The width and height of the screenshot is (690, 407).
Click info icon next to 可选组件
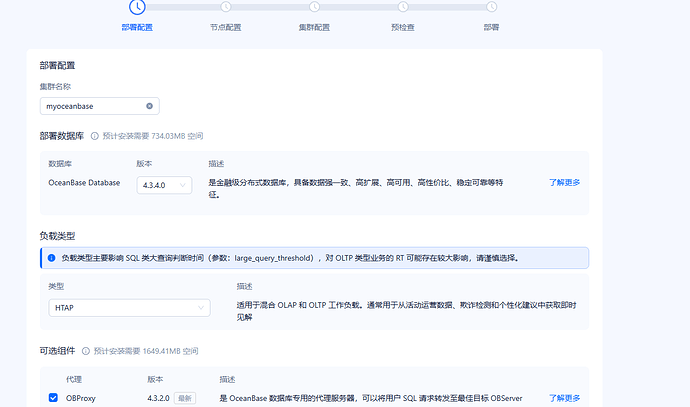[x=86, y=351]
